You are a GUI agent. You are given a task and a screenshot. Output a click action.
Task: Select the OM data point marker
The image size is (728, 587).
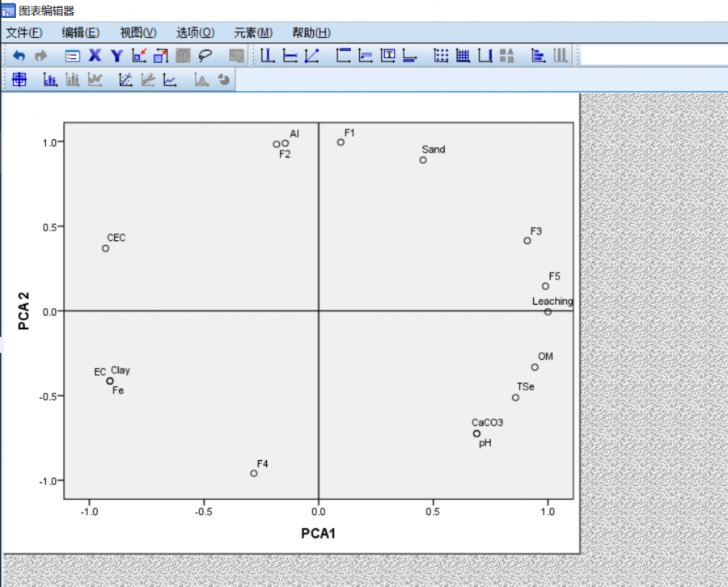[x=535, y=367]
